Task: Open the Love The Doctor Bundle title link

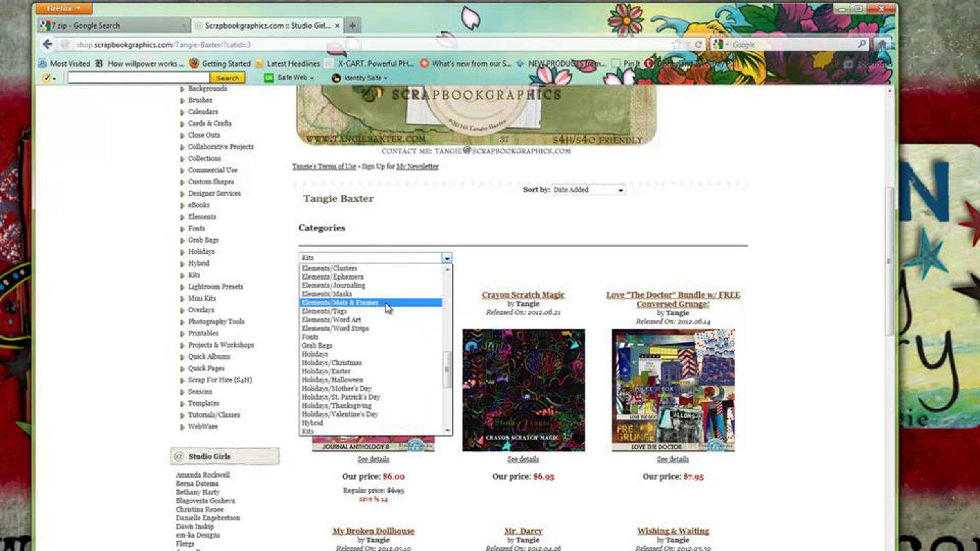Action: 673,299
